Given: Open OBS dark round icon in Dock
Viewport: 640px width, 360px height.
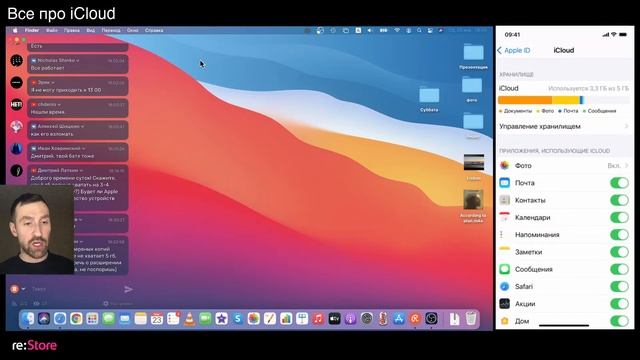Looking at the screenshot, I should pyautogui.click(x=431, y=318).
